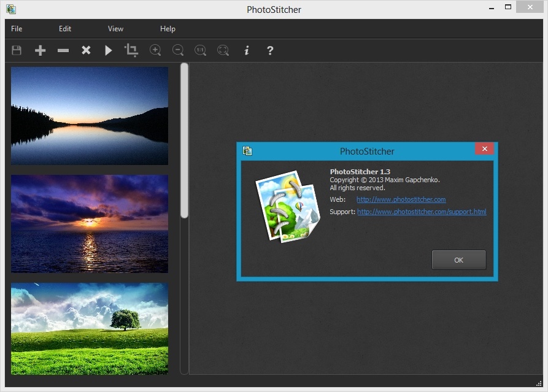Minimize the PhotoStitcher main window
548x392 pixels.
(x=492, y=8)
